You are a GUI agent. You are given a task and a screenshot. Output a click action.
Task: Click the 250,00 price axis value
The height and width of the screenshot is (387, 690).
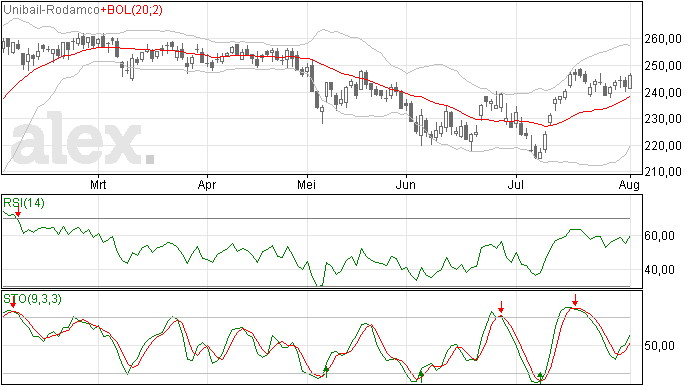pyautogui.click(x=663, y=66)
